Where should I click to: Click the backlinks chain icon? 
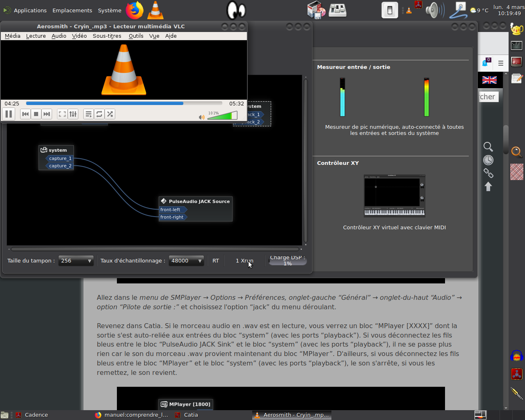point(488,173)
